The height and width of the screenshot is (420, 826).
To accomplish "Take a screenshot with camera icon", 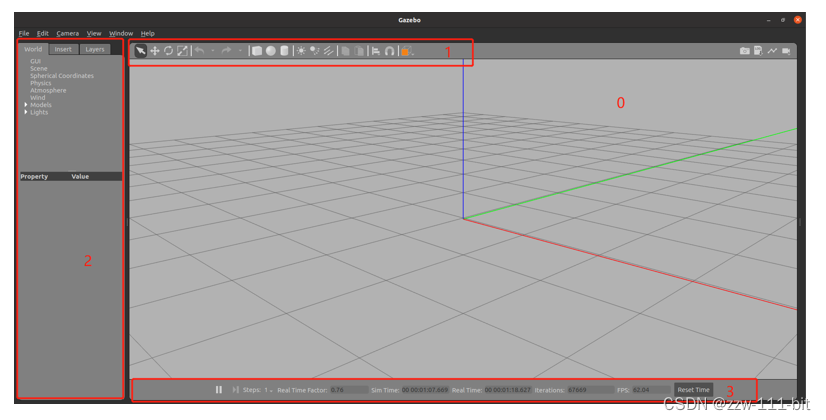I will pyautogui.click(x=744, y=51).
